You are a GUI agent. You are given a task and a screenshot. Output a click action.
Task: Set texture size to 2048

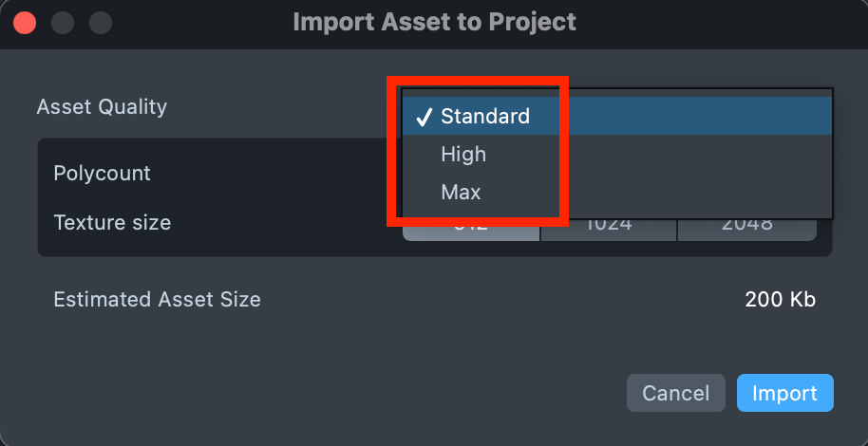click(746, 228)
